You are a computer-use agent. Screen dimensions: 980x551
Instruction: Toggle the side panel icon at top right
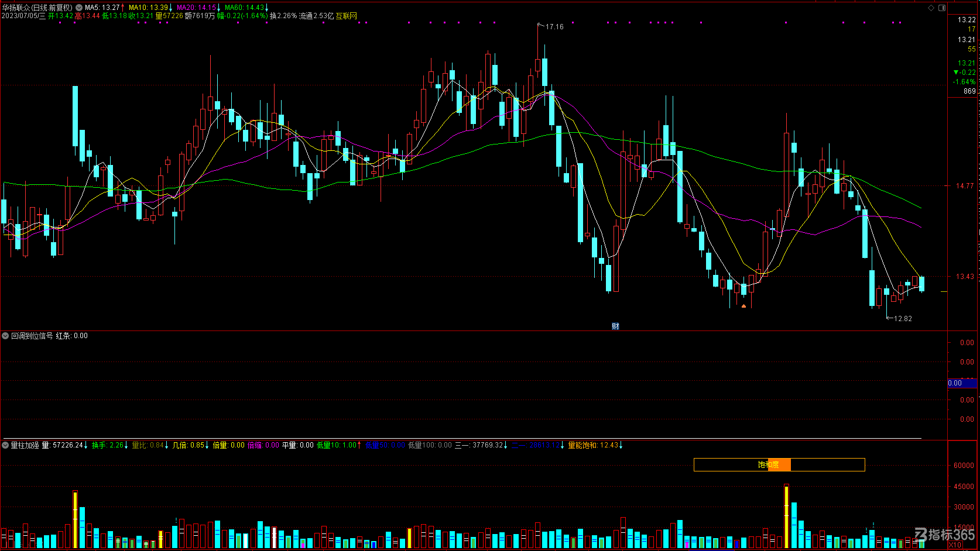(x=942, y=8)
